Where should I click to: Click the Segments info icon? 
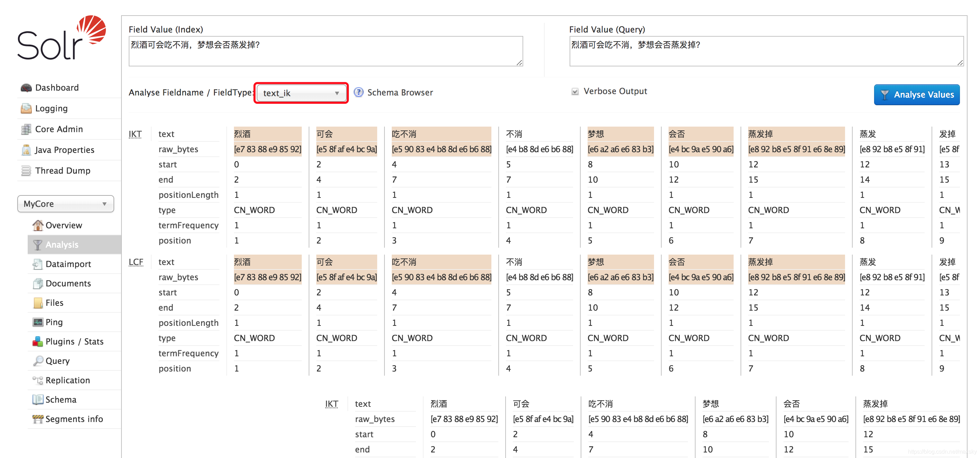click(x=37, y=419)
